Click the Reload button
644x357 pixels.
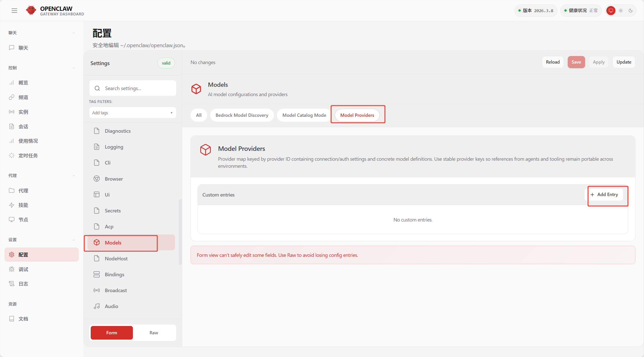pyautogui.click(x=553, y=62)
